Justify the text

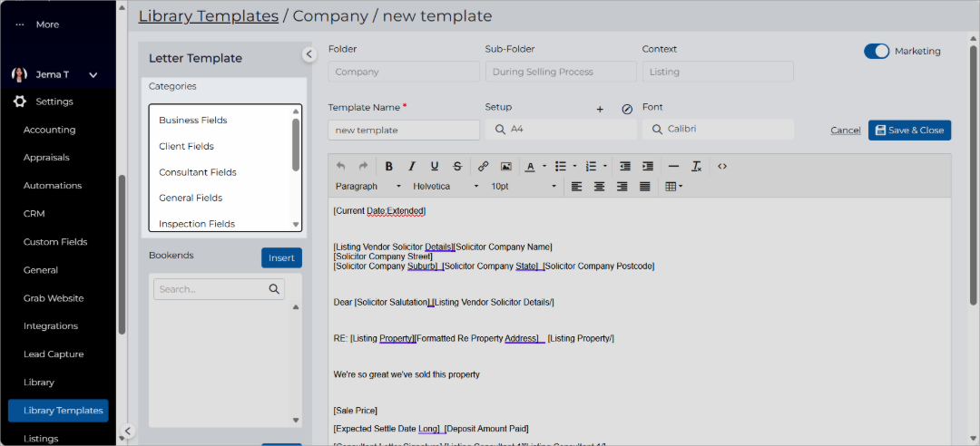645,186
